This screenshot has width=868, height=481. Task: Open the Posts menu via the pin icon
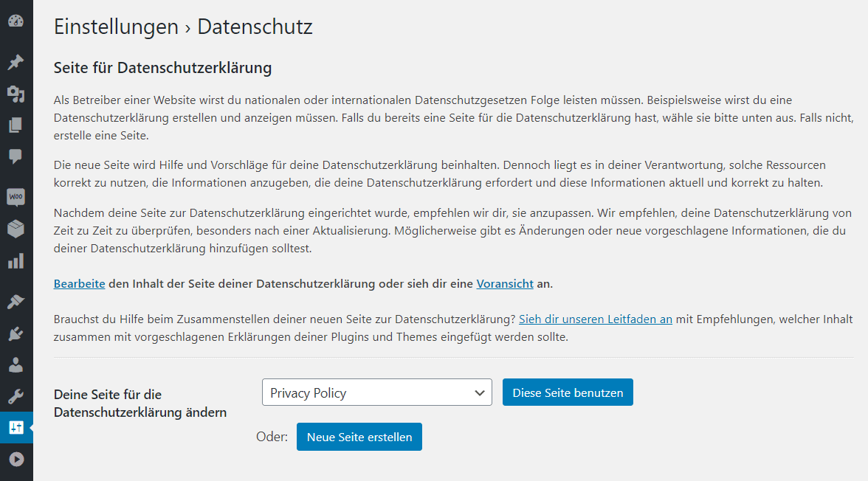pyautogui.click(x=15, y=62)
